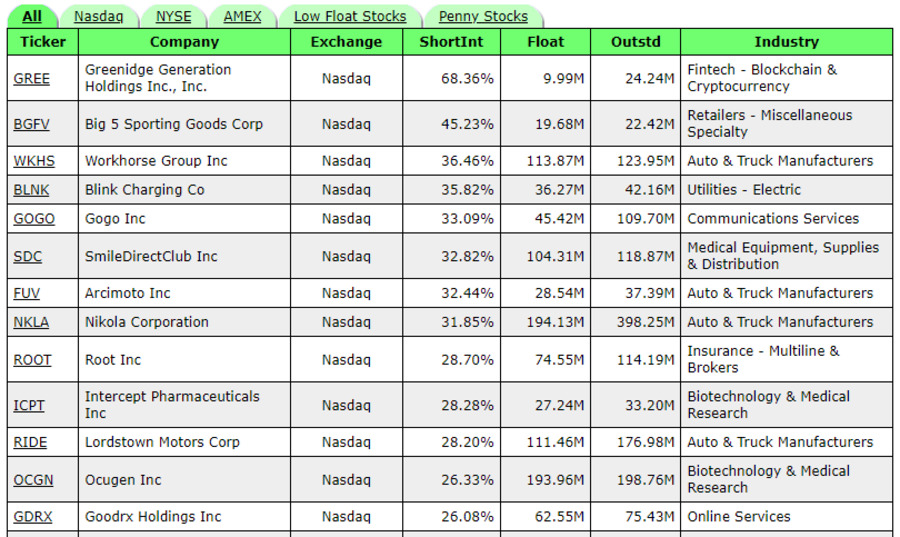Open the WKHS ticker link
Screen dimensions: 900x537
point(34,161)
